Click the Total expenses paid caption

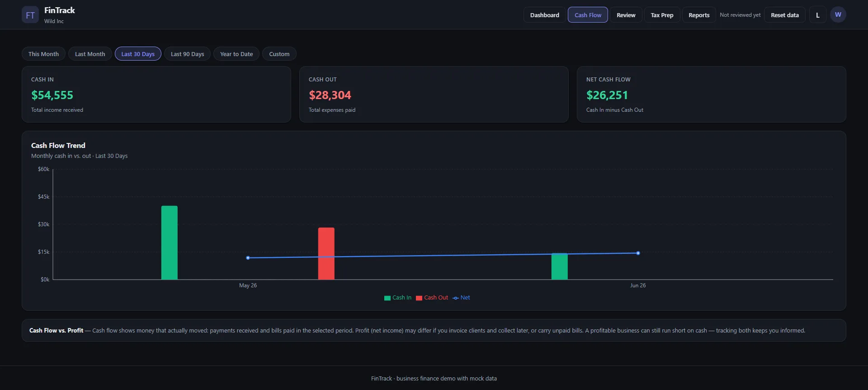[332, 110]
